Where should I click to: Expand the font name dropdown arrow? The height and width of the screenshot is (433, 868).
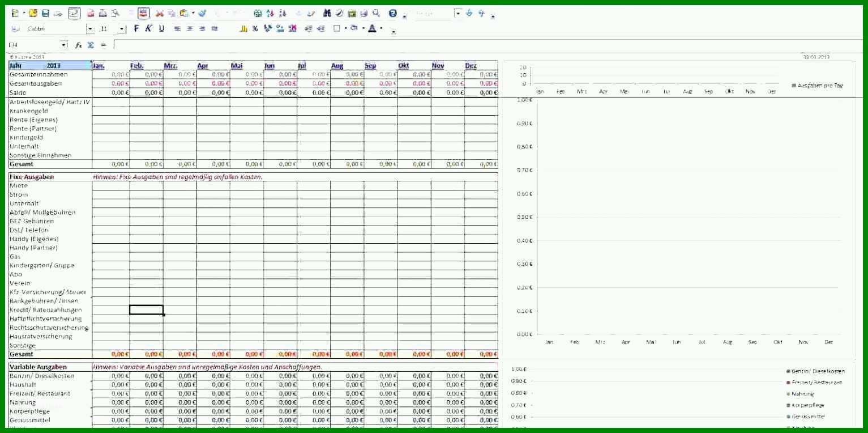coord(90,28)
